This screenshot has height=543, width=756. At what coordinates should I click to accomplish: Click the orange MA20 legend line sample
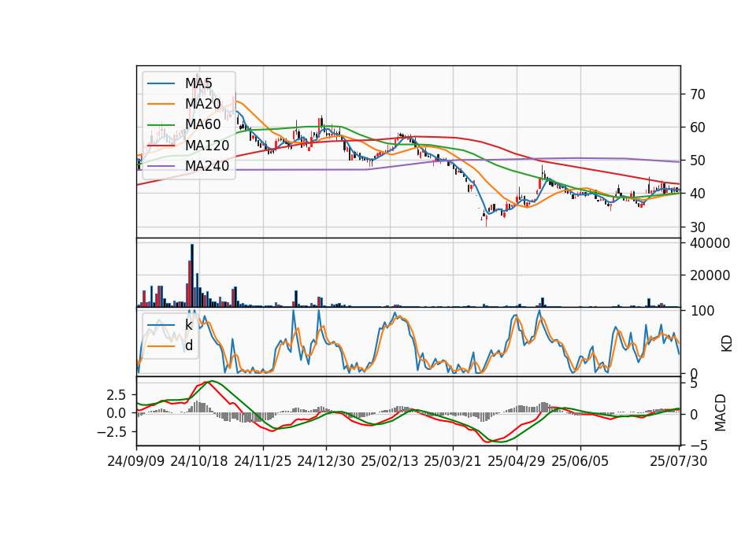[161, 104]
